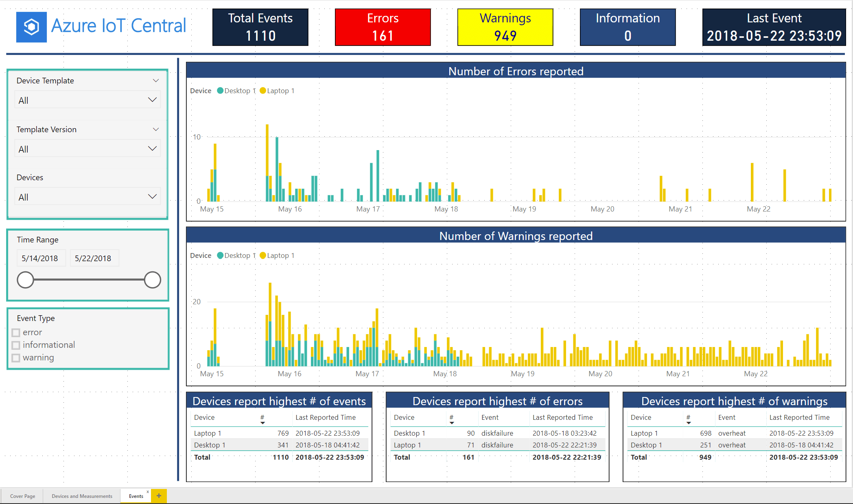Switch to the Cover Page tab
The width and height of the screenshot is (853, 504).
(x=23, y=496)
